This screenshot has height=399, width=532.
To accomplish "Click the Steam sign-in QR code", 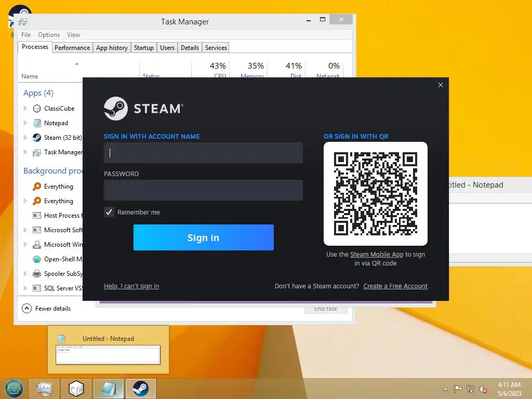I will (376, 194).
